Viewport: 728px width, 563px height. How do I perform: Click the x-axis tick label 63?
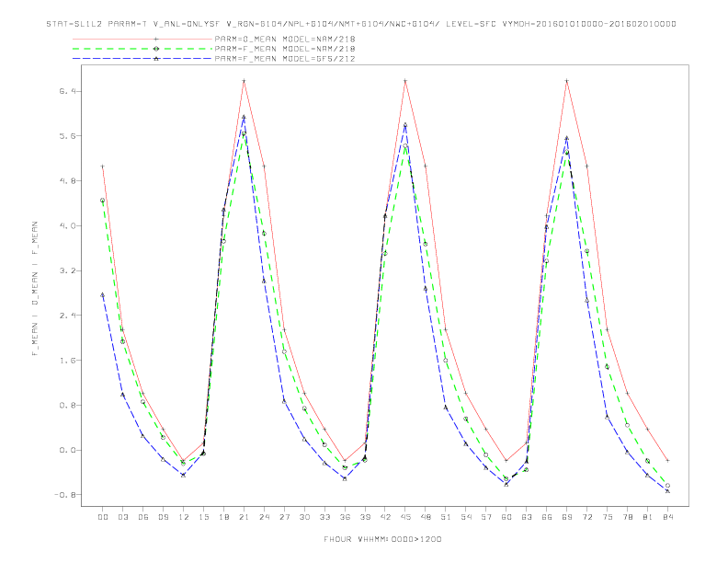pyautogui.click(x=527, y=517)
